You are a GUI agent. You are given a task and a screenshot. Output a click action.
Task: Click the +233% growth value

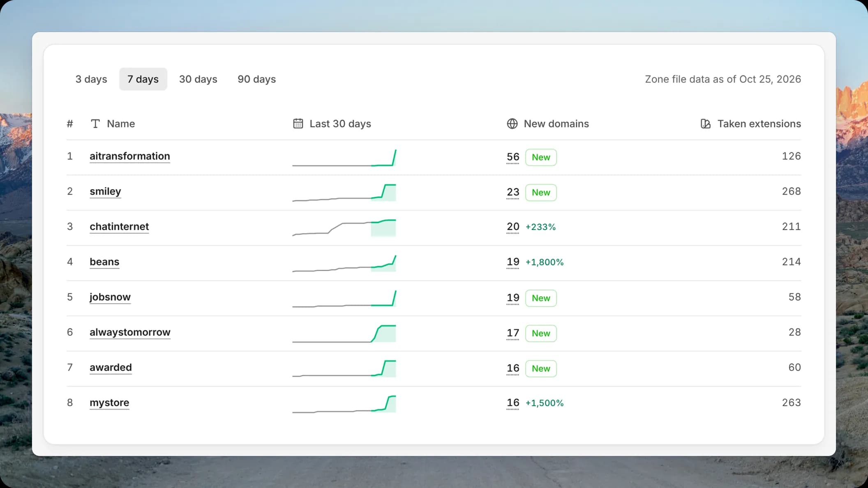540,227
